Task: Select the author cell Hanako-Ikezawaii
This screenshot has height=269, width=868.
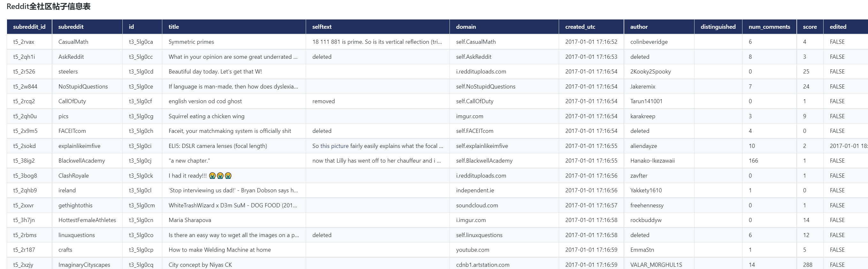Action: pyautogui.click(x=659, y=161)
